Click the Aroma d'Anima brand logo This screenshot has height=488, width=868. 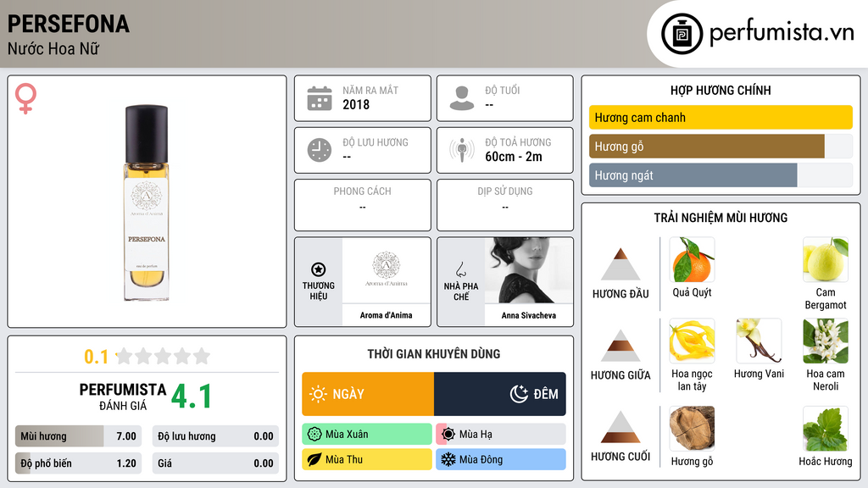[x=387, y=270]
